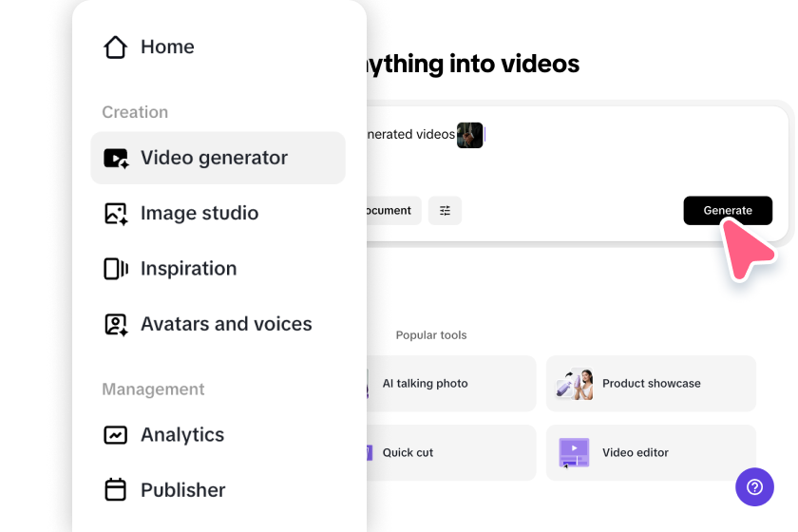Click the Management section label
798x532 pixels.
pyautogui.click(x=153, y=389)
